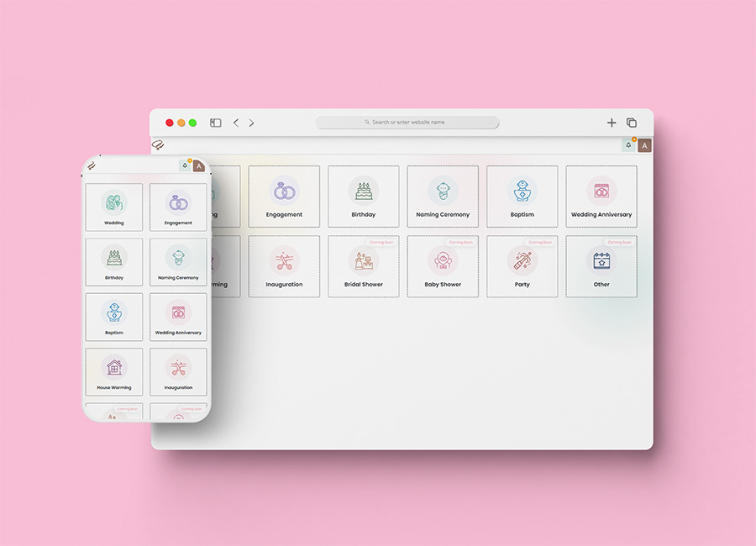Screen dimensions: 756x546
Task: Go back with the left chevron
Action: pyautogui.click(x=236, y=123)
